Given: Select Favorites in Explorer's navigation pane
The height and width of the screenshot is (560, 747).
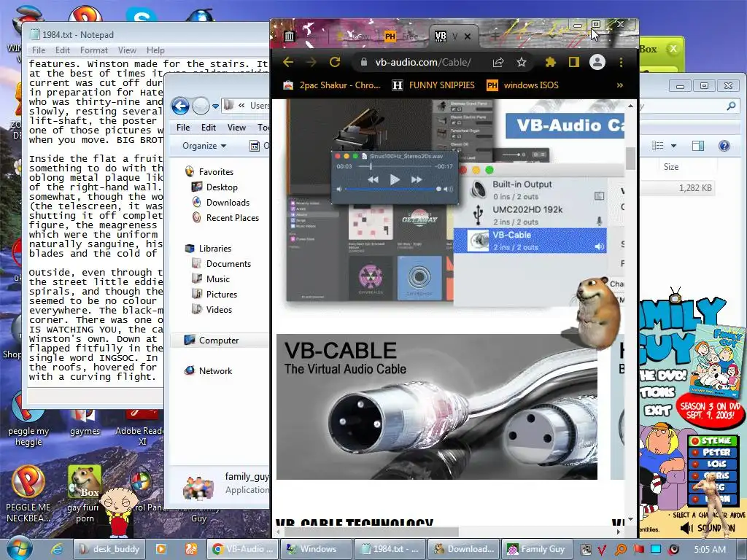Looking at the screenshot, I should point(216,172).
